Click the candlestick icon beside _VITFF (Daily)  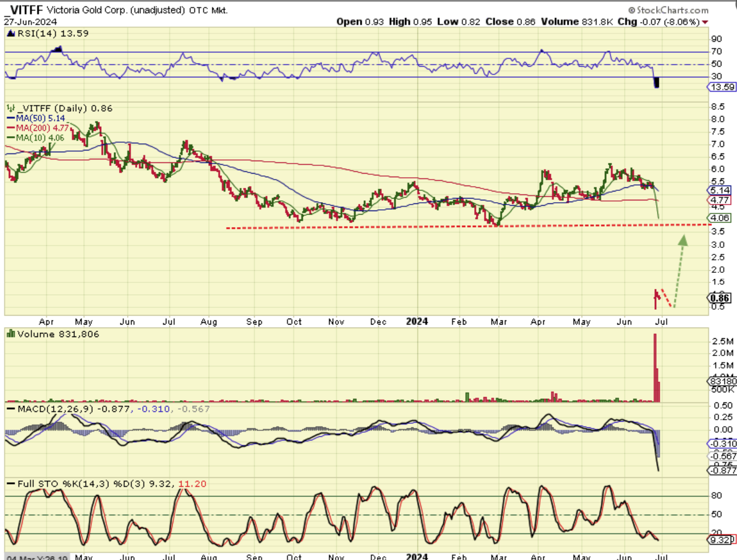10,108
